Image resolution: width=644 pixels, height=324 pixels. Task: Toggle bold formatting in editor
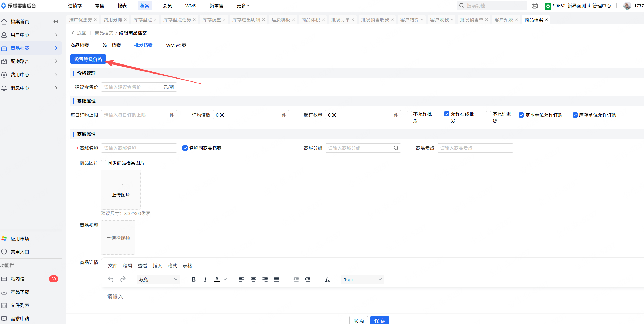pos(194,279)
